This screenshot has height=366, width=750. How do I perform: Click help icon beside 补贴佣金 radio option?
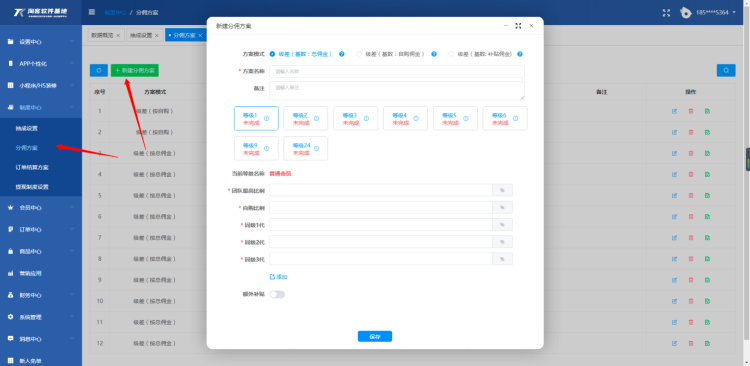tap(519, 54)
